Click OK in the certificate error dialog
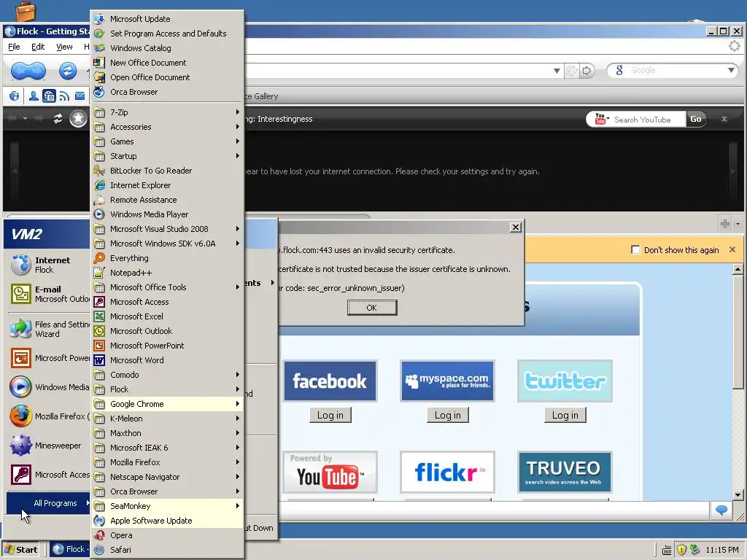 coord(372,308)
